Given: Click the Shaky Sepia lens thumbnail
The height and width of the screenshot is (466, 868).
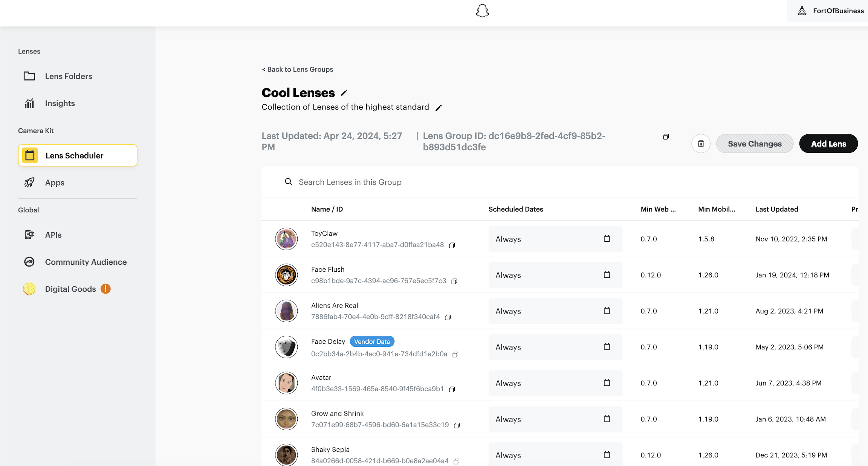Looking at the screenshot, I should [x=286, y=455].
